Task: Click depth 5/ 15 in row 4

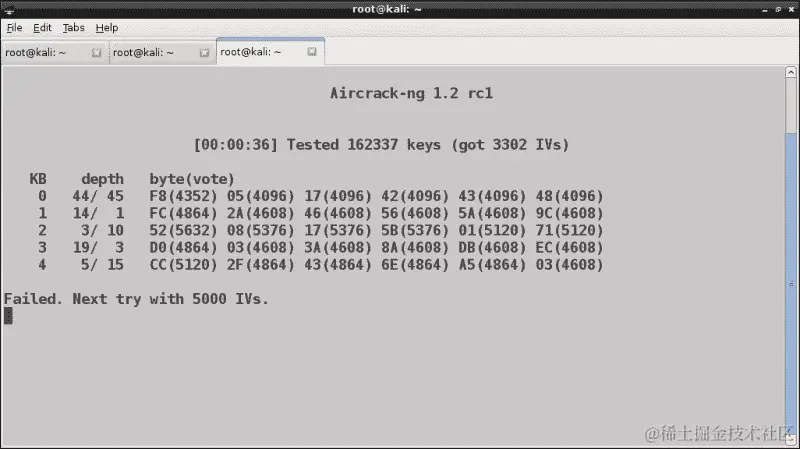Action: pyautogui.click(x=102, y=265)
